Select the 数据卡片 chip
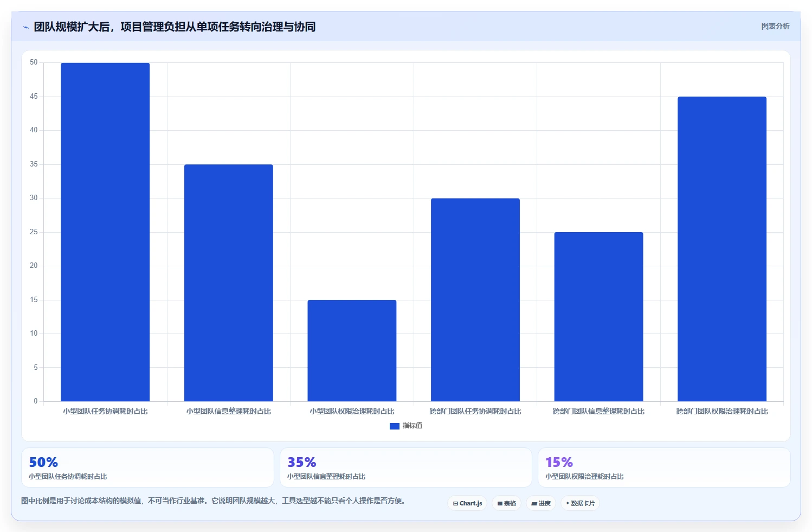The width and height of the screenshot is (812, 532). [x=580, y=503]
